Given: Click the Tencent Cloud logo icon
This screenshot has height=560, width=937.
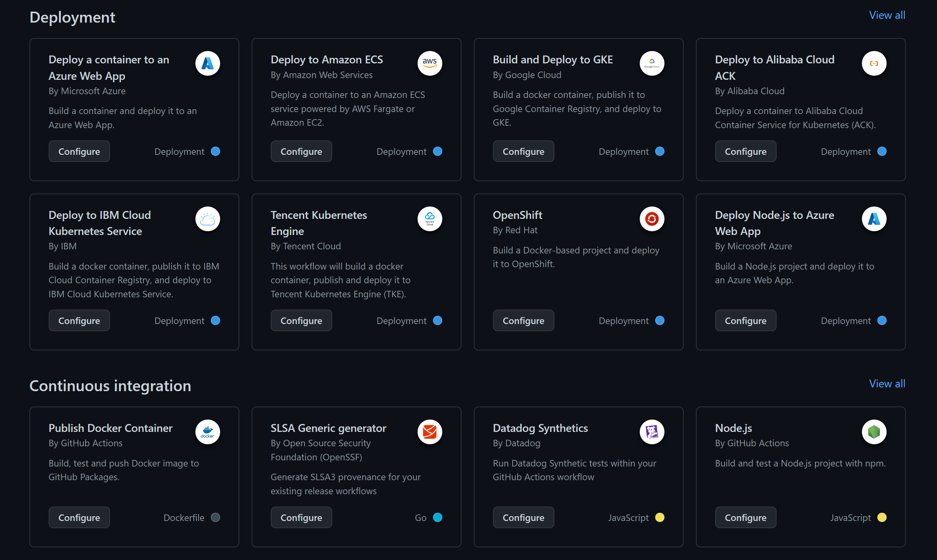Looking at the screenshot, I should tap(429, 219).
